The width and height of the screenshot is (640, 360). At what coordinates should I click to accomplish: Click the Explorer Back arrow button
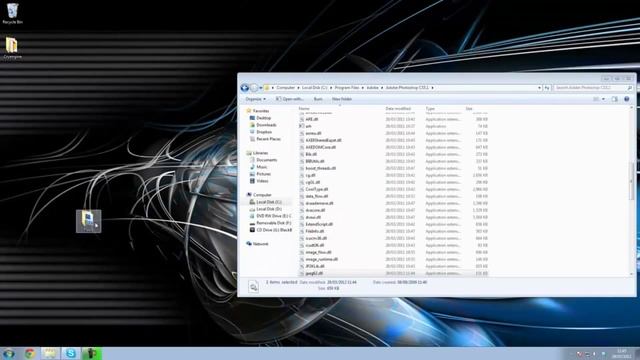244,88
